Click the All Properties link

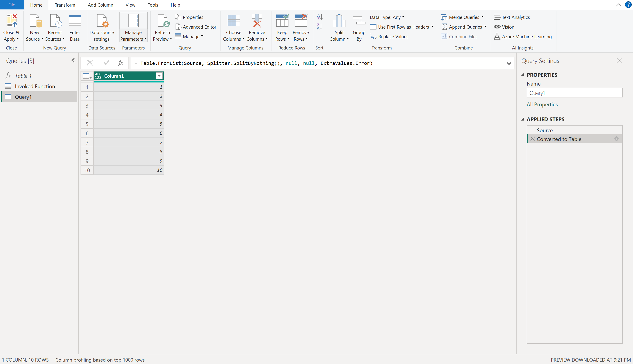[x=542, y=104]
